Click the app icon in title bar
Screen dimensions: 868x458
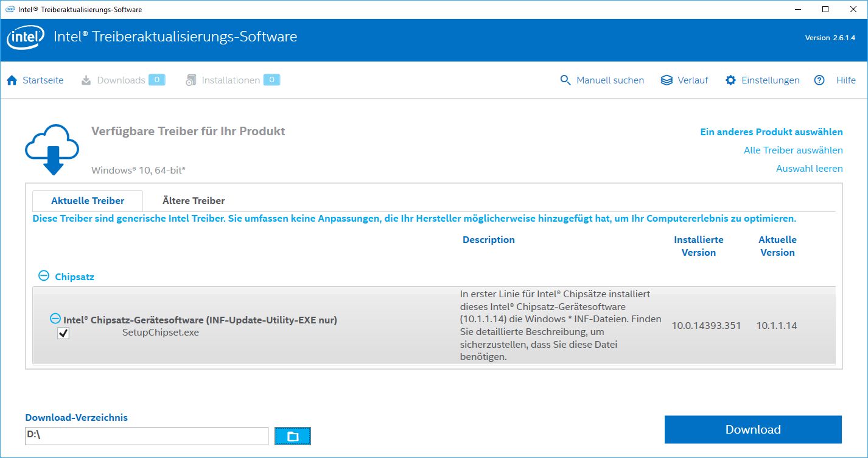click(9, 9)
